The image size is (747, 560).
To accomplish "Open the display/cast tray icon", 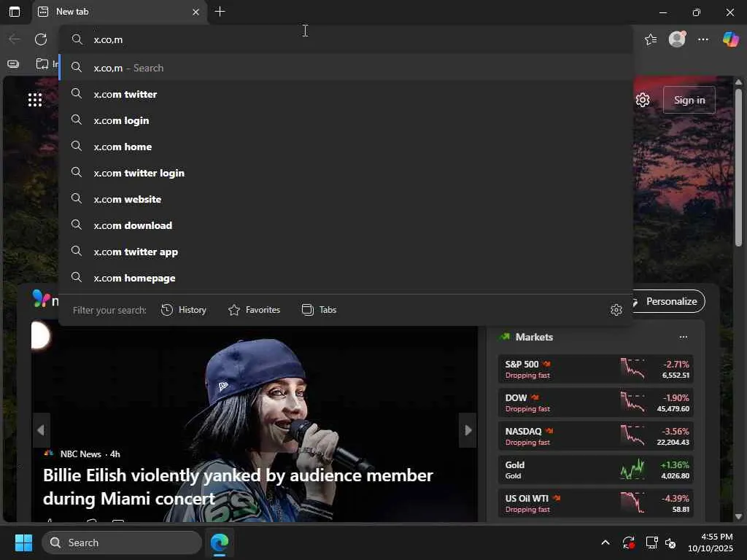I will [x=651, y=542].
